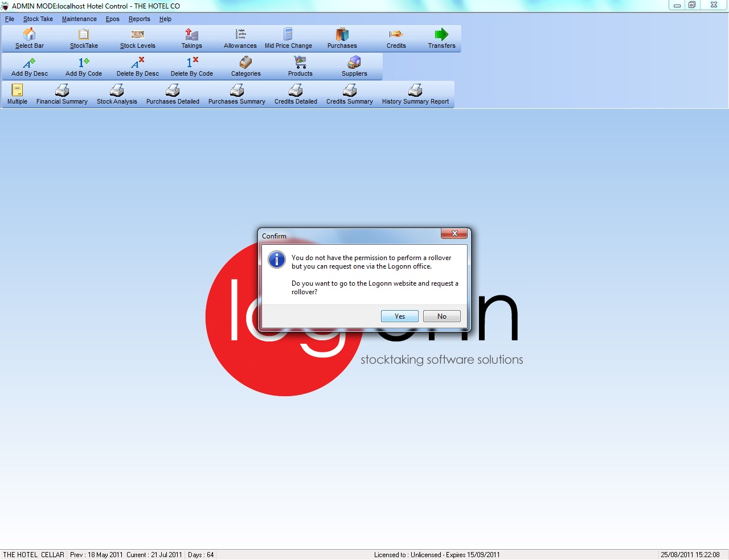Open the Purchases screen
729x560 pixels.
pos(342,39)
